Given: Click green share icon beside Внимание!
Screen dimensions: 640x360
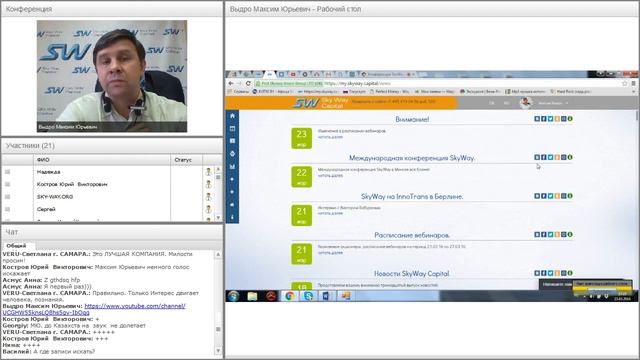Looking at the screenshot, I should 570,119.
